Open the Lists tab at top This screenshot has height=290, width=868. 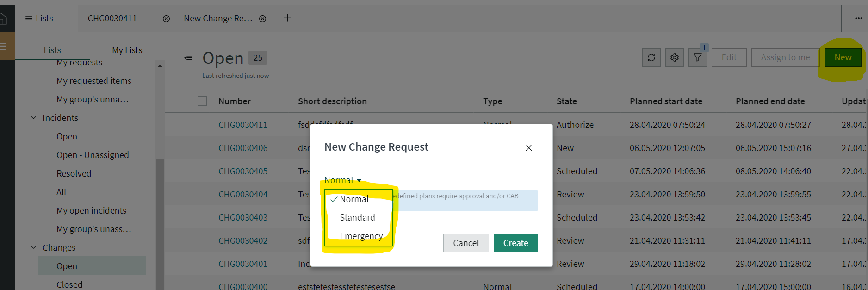coord(39,19)
